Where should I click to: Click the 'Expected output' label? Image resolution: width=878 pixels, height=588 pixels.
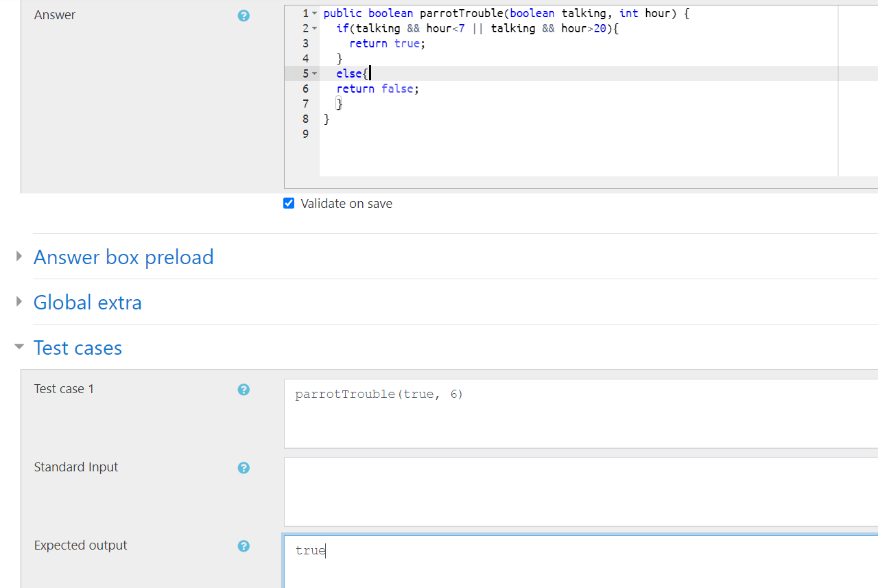(81, 545)
